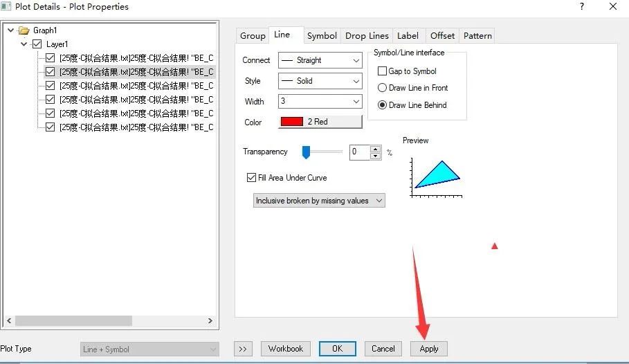Collapse the Layer1 tree node
Image resolution: width=629 pixels, height=364 pixels.
(24, 44)
